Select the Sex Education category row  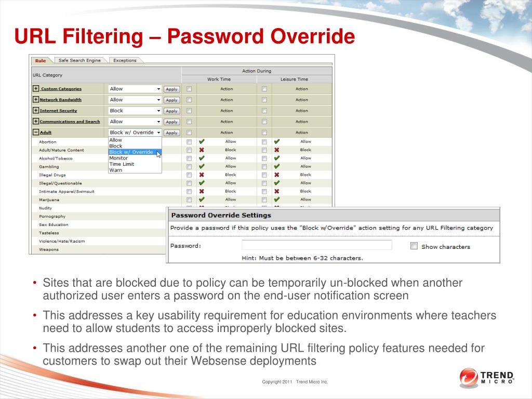[98, 224]
